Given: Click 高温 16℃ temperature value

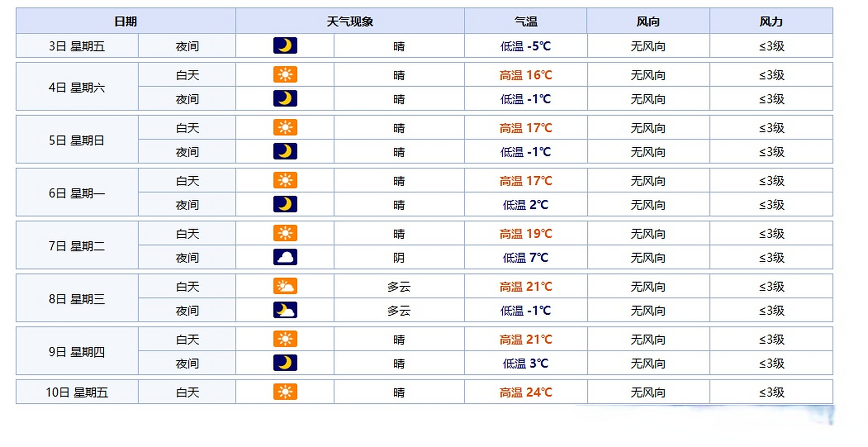Looking at the screenshot, I should click(526, 75).
